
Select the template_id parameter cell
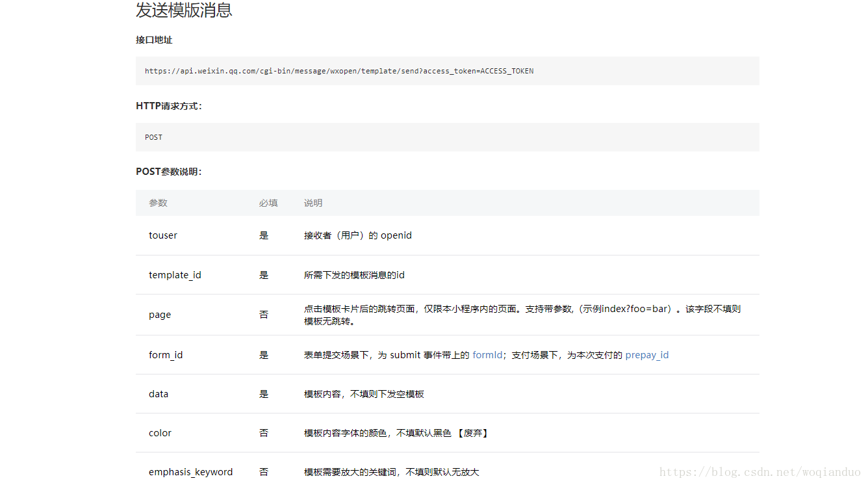pos(175,275)
